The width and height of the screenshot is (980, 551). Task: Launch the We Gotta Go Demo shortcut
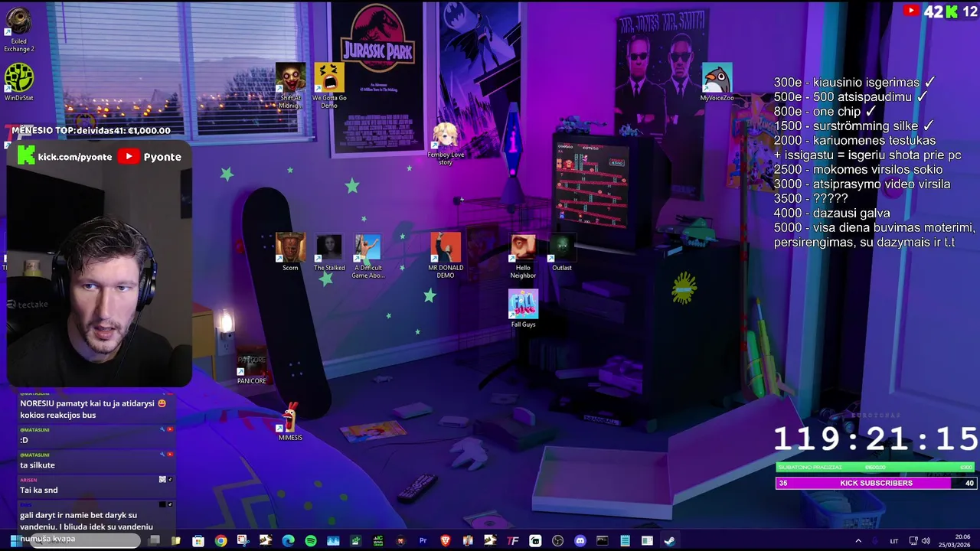coord(329,86)
